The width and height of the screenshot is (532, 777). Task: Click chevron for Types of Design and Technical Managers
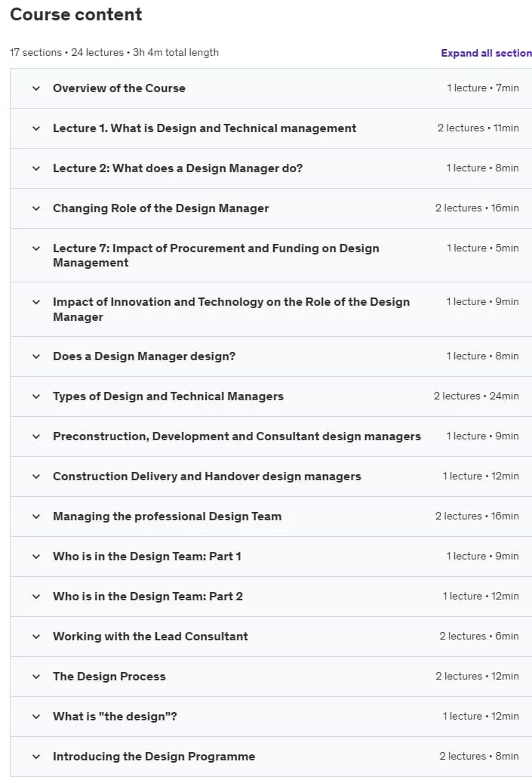coord(36,396)
